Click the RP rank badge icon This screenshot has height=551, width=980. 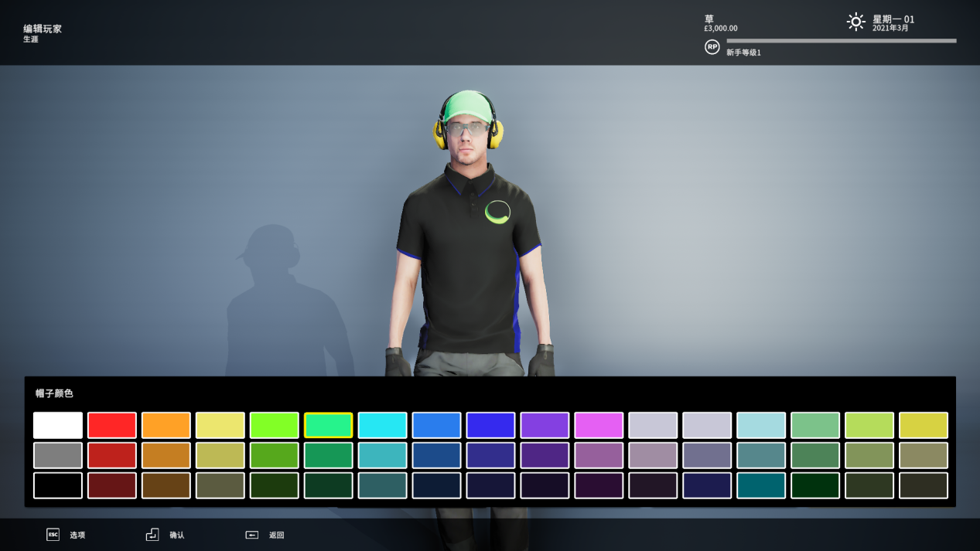(712, 47)
